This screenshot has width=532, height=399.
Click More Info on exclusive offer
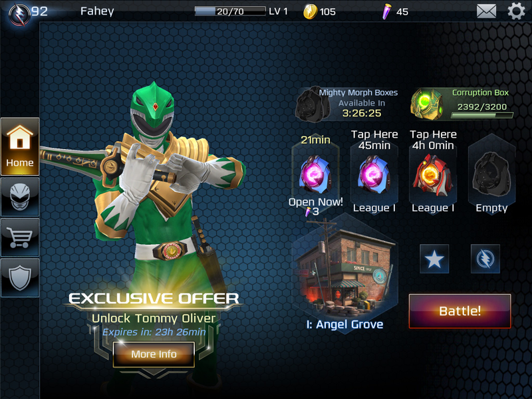[154, 354]
